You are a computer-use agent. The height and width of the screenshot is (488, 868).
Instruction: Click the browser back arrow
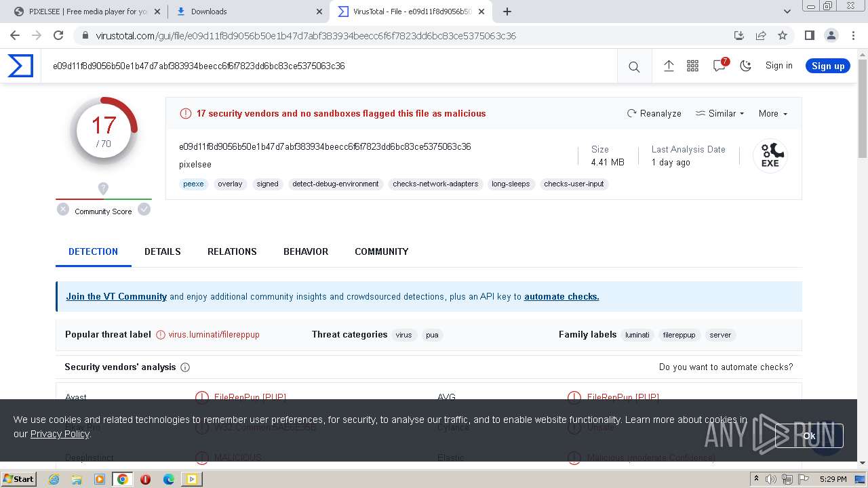tap(15, 35)
